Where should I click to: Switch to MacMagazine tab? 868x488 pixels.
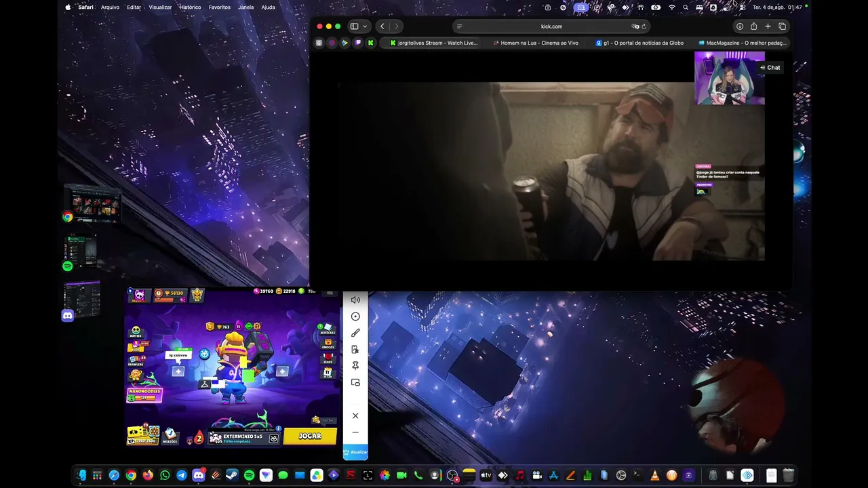742,43
